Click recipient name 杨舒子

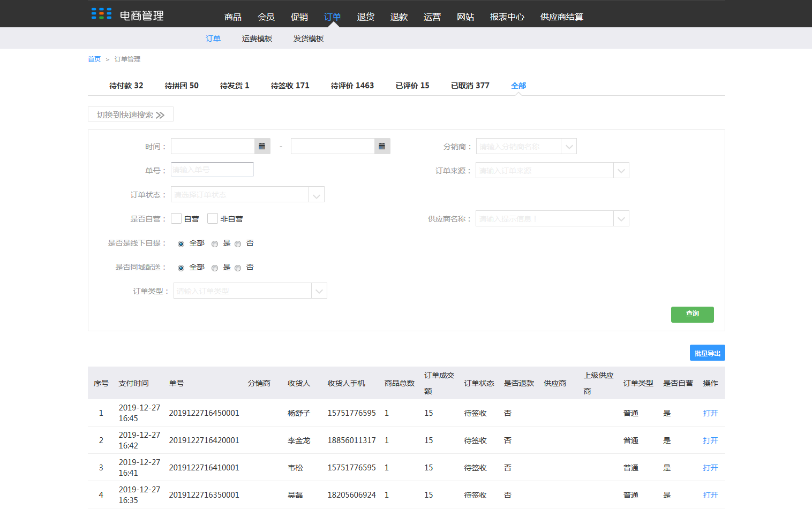tap(299, 413)
